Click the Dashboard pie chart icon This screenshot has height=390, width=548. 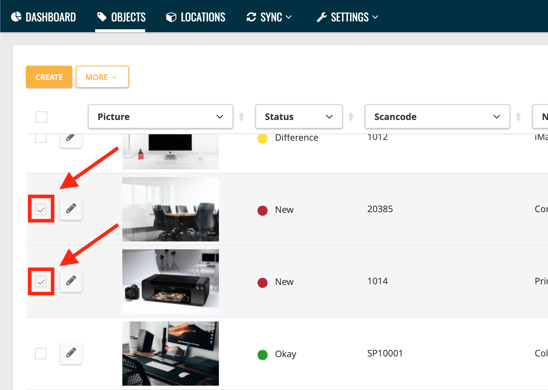click(x=16, y=16)
